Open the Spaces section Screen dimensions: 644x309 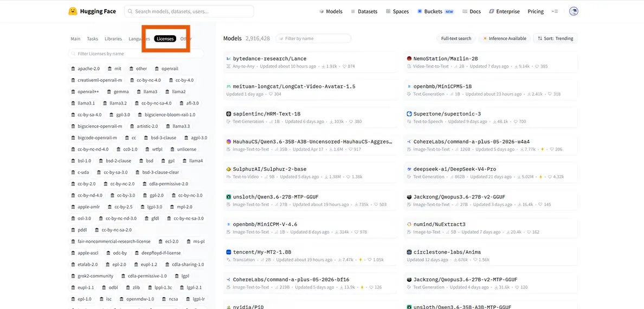click(x=397, y=11)
